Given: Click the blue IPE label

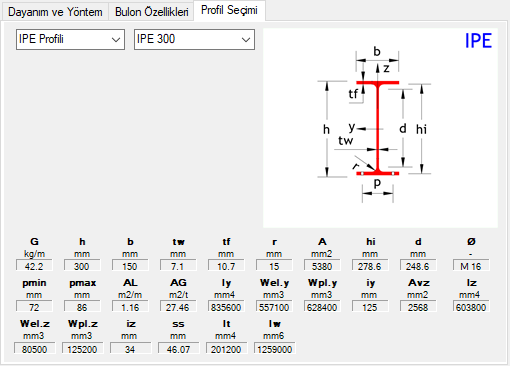Looking at the screenshot, I should [478, 41].
